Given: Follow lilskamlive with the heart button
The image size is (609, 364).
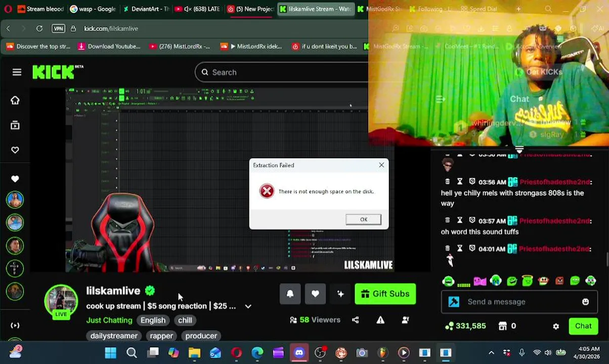Looking at the screenshot, I should [x=315, y=294].
